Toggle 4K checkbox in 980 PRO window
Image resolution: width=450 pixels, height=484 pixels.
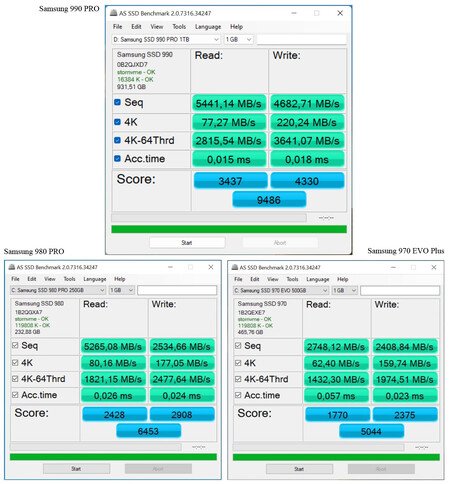pyautogui.click(x=15, y=362)
